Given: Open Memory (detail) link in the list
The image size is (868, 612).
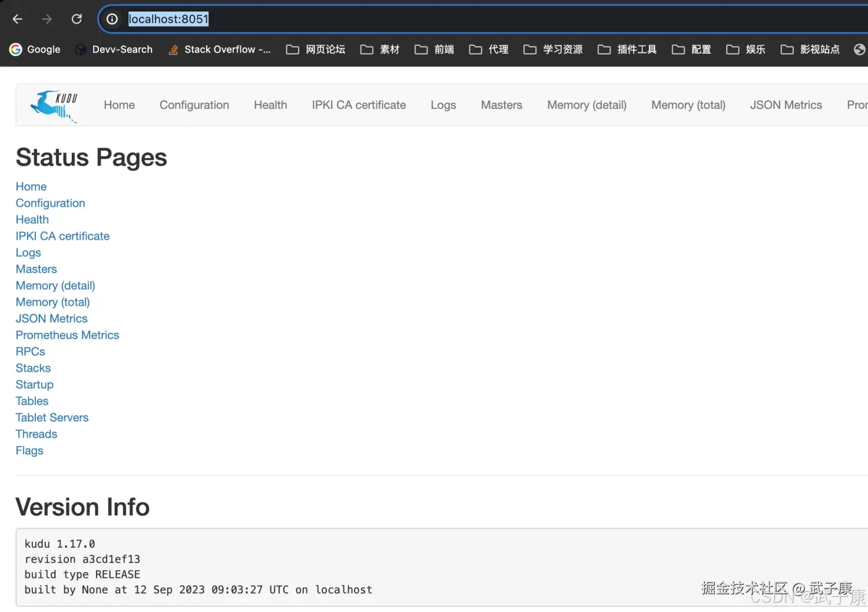Looking at the screenshot, I should (56, 285).
